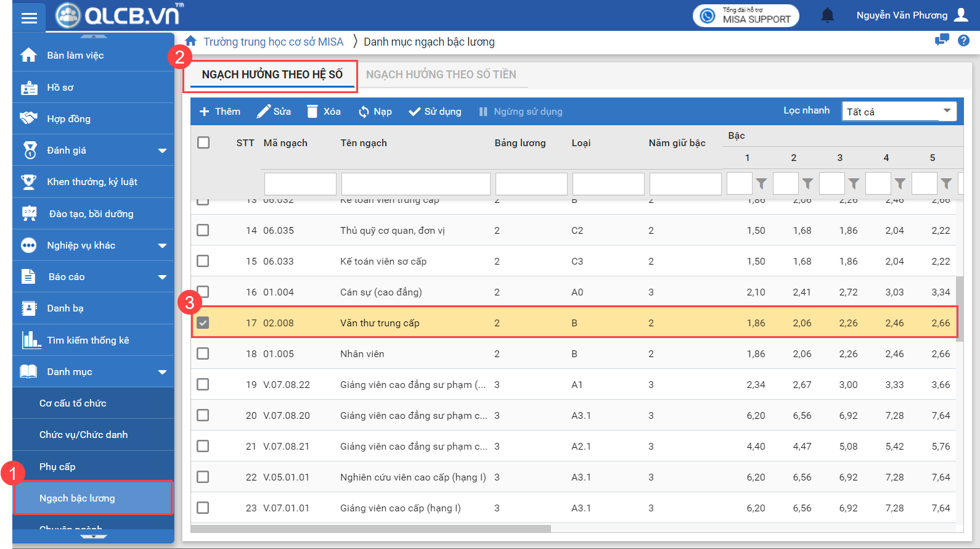Open Chức vụ/Chức danh menu item
This screenshot has width=980, height=549.
84,435
